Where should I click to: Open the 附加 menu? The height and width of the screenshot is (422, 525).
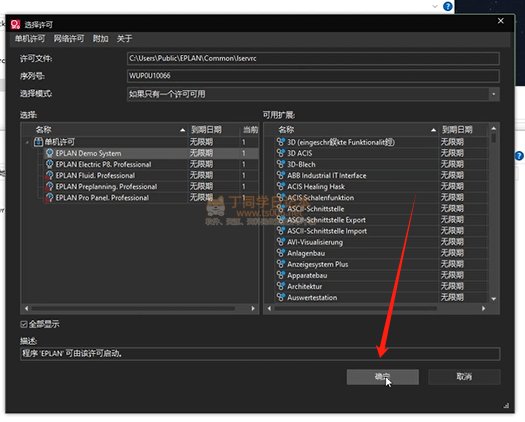100,39
